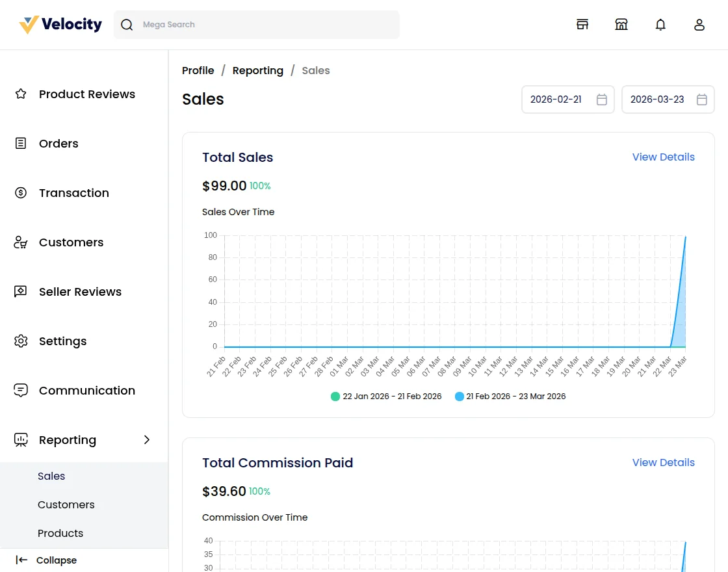728x572 pixels.
Task: Open View Details for Total Commission Paid
Action: pos(663,462)
